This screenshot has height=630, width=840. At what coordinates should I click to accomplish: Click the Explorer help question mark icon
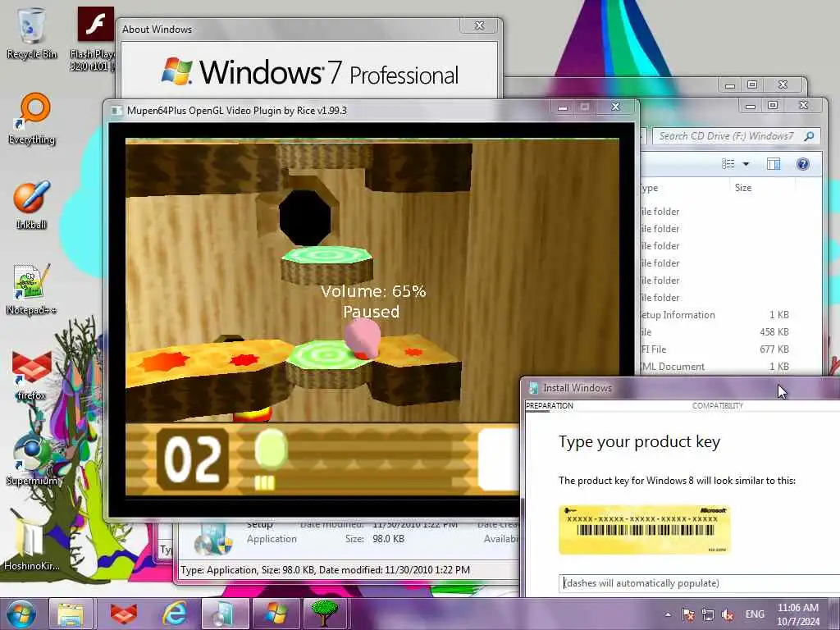click(802, 164)
